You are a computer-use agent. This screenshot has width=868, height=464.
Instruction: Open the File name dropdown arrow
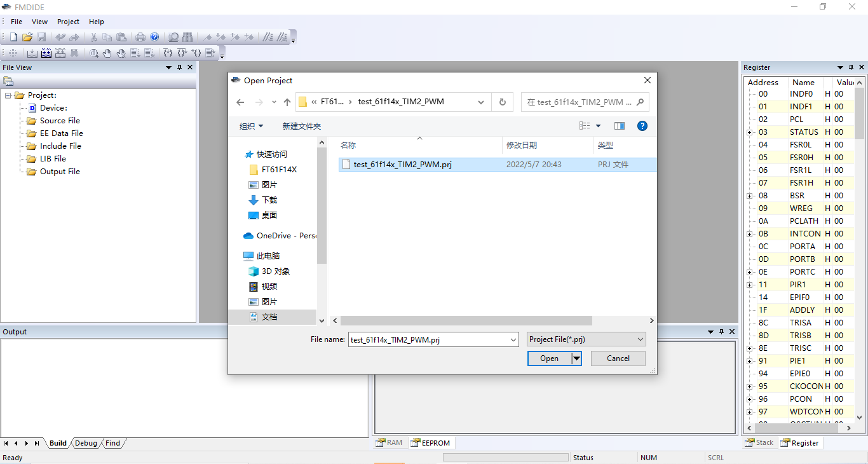click(x=513, y=339)
